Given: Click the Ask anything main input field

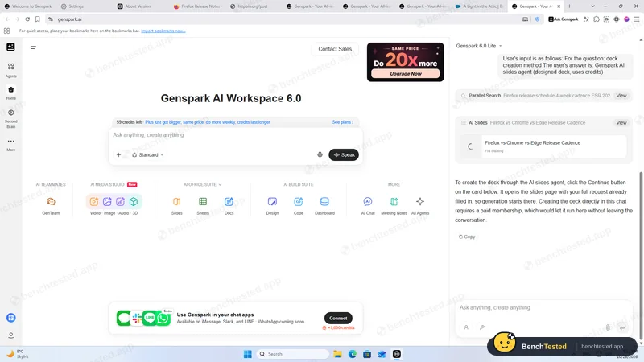Looking at the screenshot, I should coord(235,135).
